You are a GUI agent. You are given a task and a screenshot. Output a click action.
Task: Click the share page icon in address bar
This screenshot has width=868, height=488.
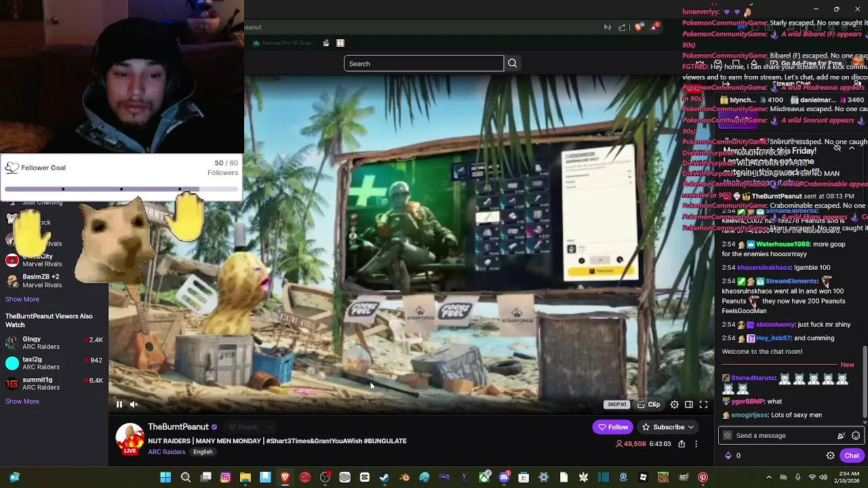coord(622,27)
